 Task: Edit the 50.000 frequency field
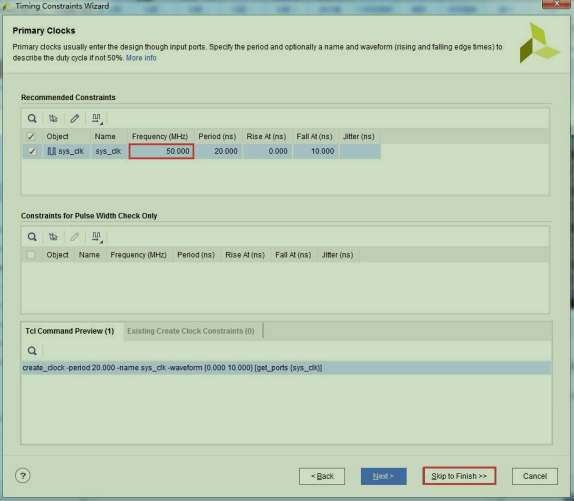pos(161,151)
